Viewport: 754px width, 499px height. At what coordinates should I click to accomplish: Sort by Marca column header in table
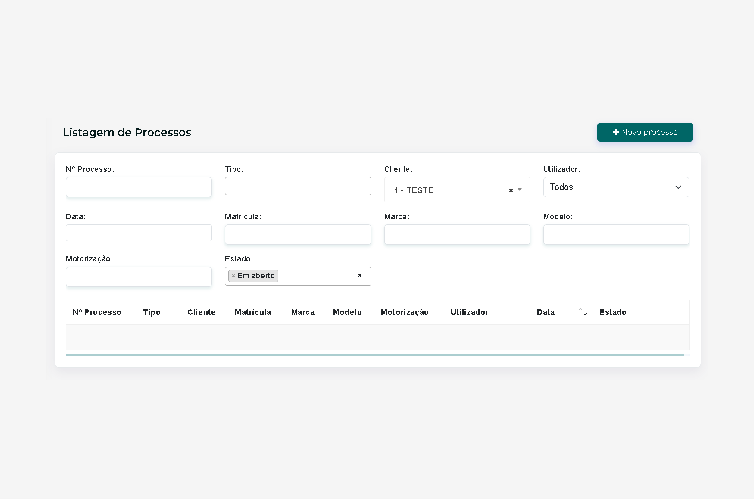(303, 312)
